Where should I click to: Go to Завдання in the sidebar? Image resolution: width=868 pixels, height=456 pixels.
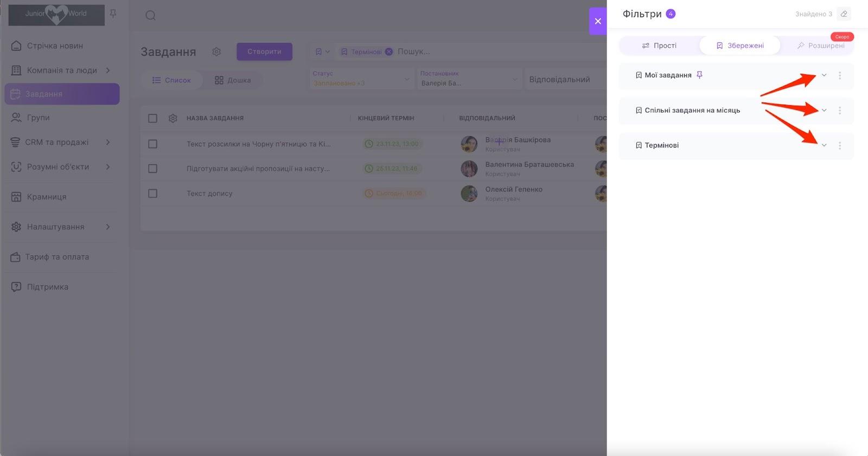62,94
